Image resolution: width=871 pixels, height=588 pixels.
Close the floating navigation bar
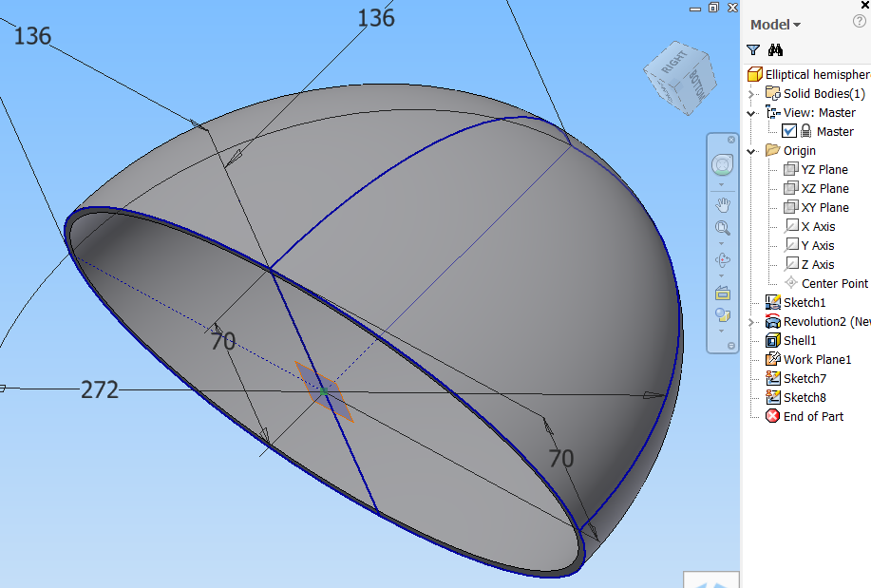point(729,139)
